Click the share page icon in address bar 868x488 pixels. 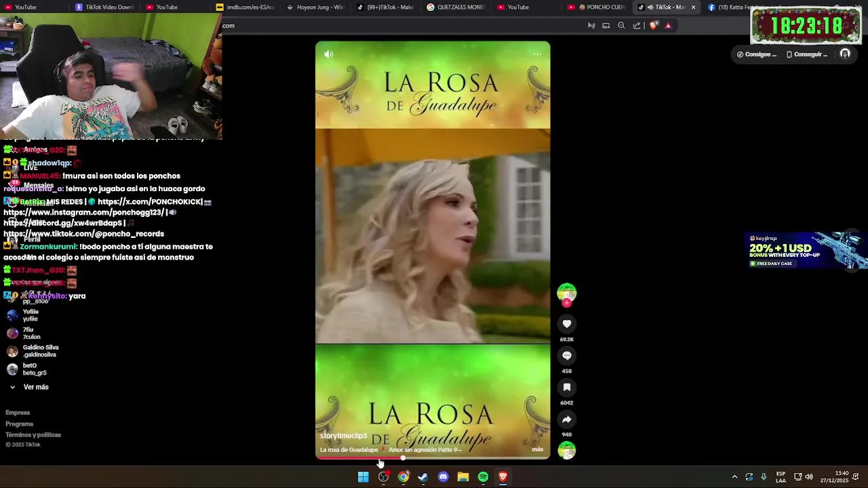tap(637, 26)
